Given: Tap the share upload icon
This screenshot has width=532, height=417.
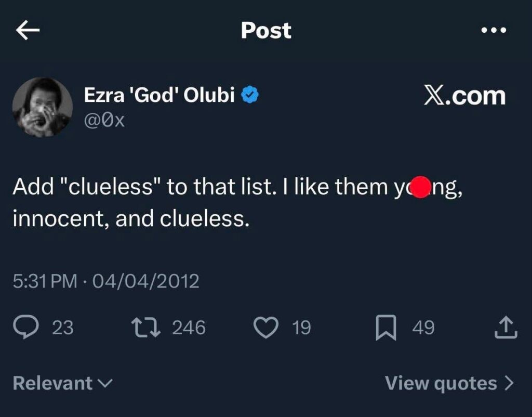Looking at the screenshot, I should click(507, 328).
